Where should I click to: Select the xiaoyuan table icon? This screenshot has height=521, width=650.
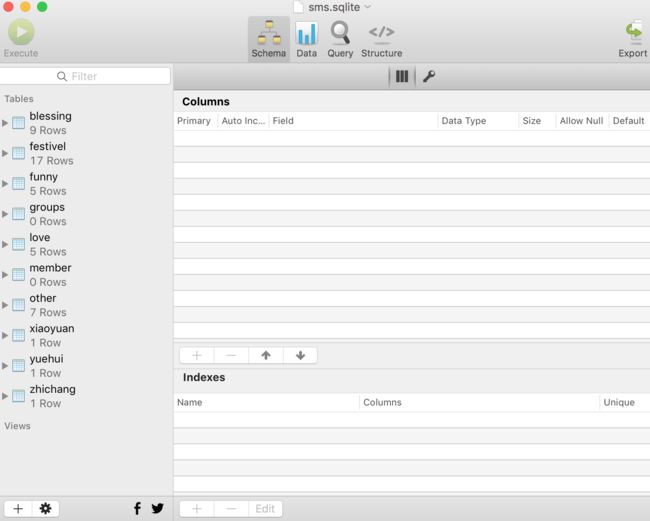pos(18,335)
